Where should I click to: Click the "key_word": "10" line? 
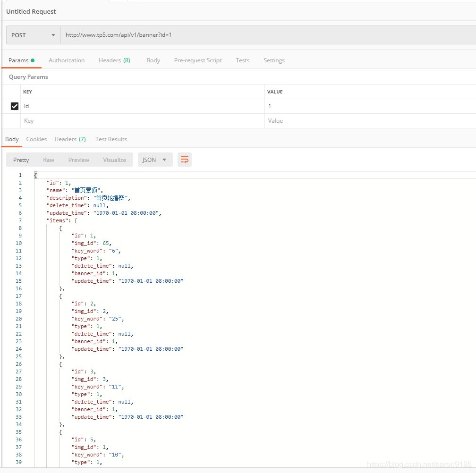[98, 455]
